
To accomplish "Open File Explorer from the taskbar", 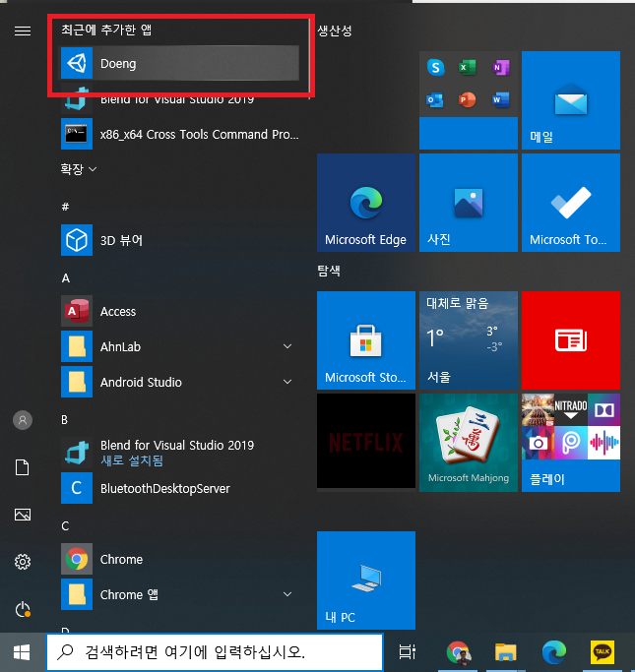I will 505,652.
